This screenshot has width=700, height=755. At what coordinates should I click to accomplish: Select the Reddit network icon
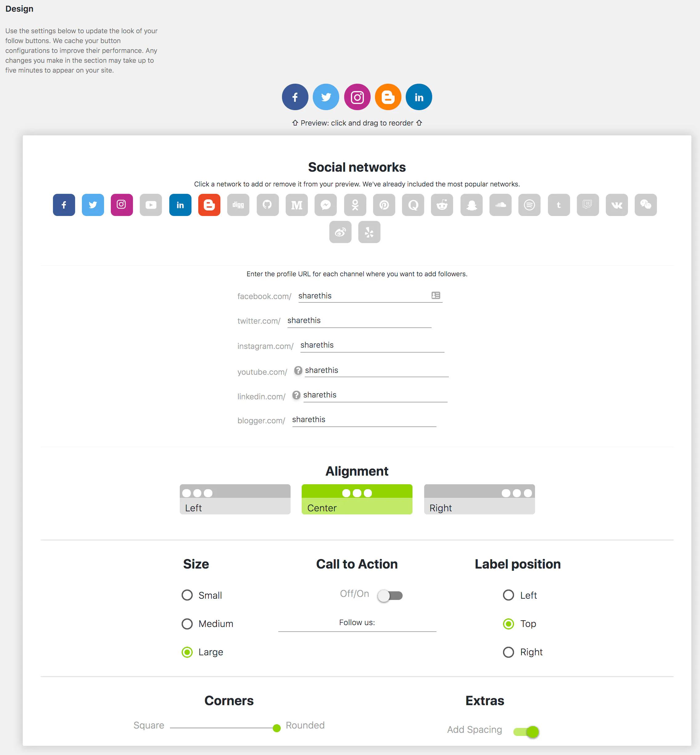[442, 205]
